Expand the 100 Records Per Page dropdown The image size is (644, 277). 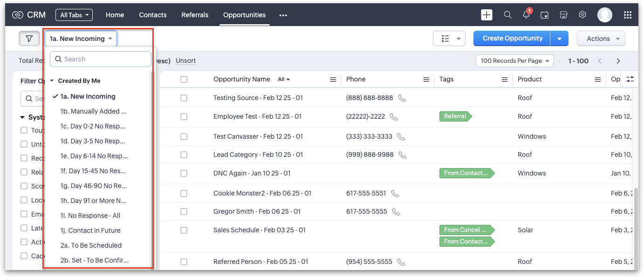[x=514, y=61]
